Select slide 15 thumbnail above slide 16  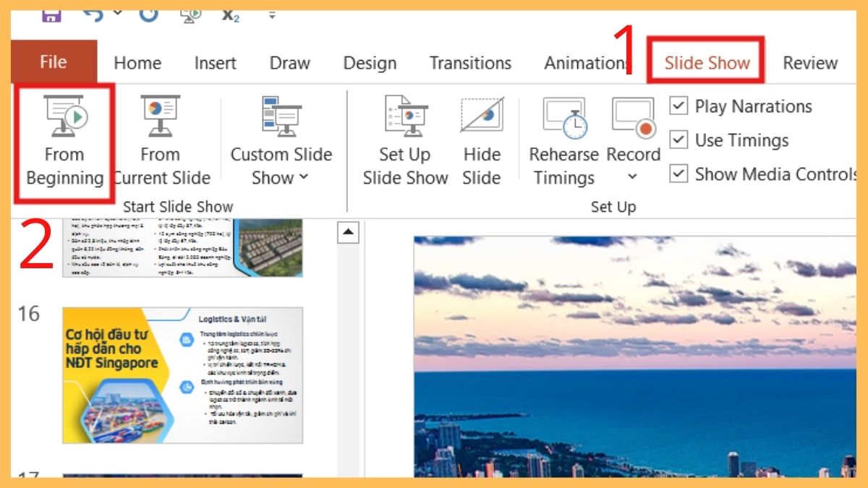pos(182,248)
